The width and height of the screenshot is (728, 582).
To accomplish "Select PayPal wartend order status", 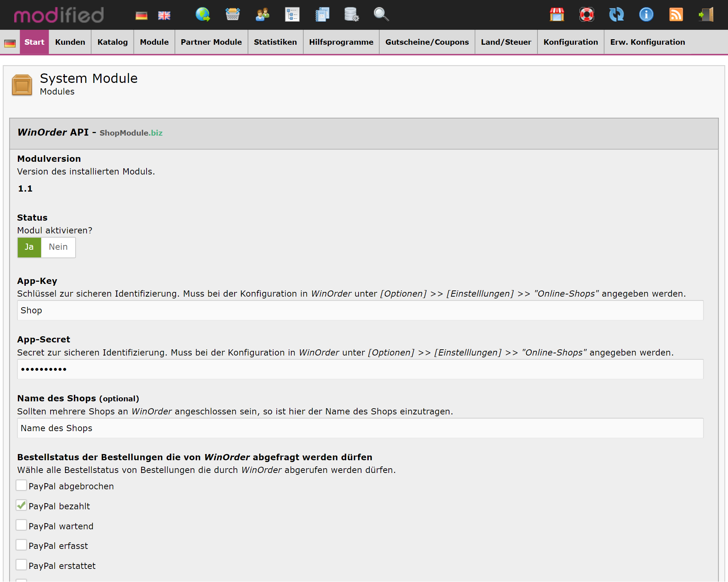I will point(21,525).
